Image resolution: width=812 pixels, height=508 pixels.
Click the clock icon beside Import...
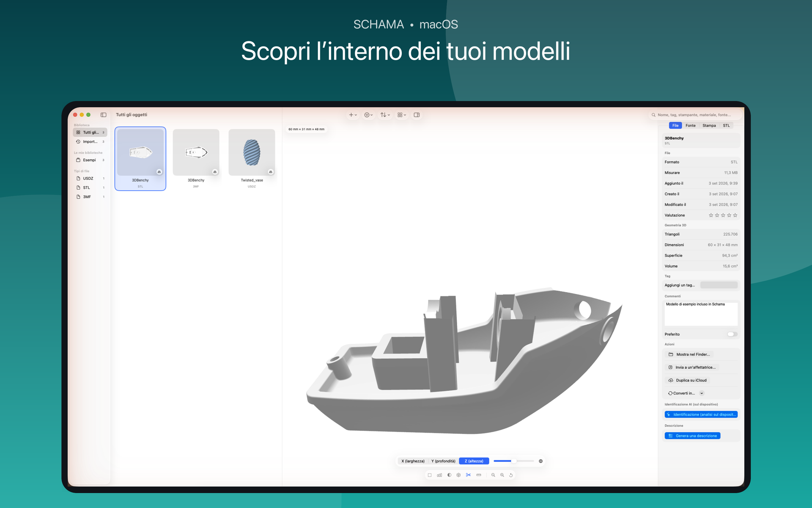[78, 141]
